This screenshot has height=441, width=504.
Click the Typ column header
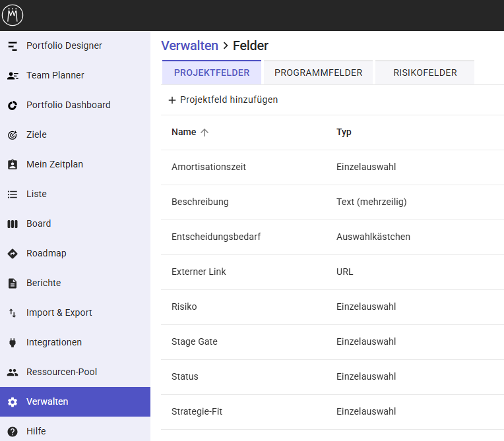point(344,132)
